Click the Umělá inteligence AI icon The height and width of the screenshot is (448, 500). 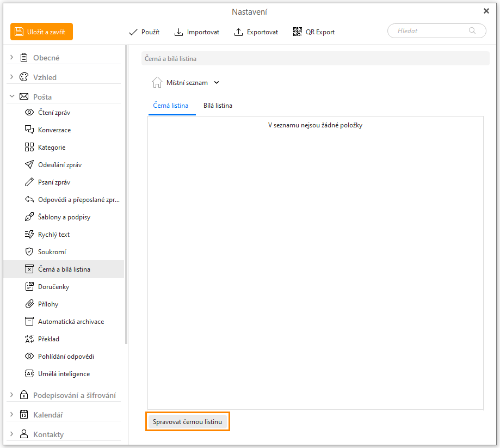point(29,373)
